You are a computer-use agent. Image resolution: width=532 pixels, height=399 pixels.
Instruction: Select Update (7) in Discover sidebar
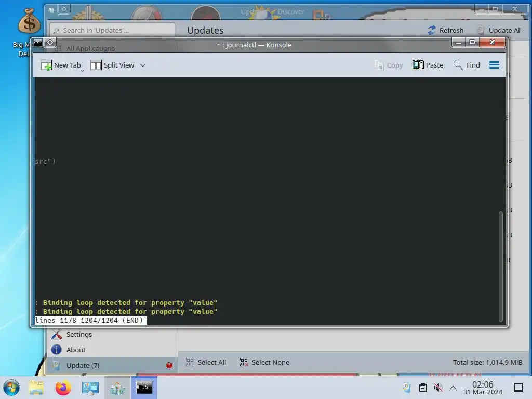point(112,365)
